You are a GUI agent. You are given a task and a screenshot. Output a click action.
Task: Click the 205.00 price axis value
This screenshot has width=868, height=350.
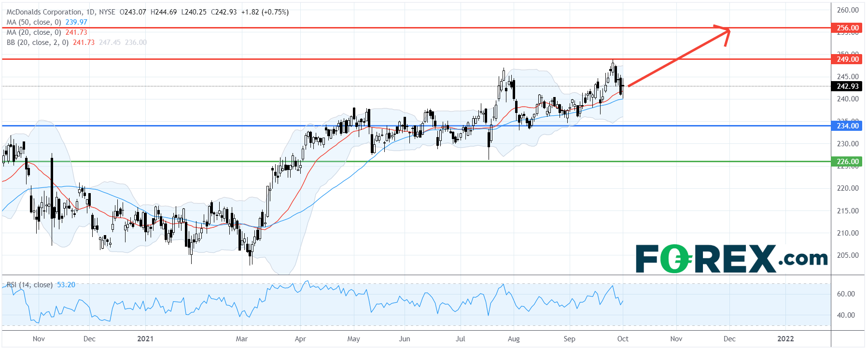pyautogui.click(x=848, y=255)
